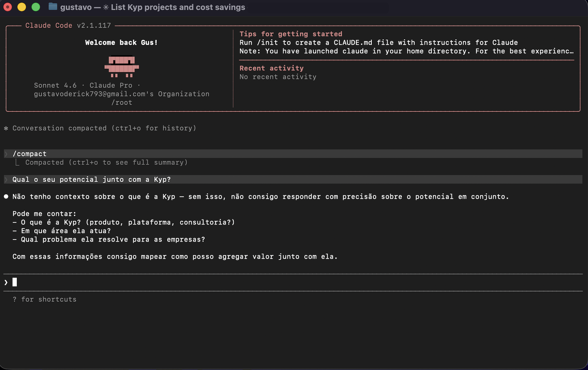Click the red close window button
Image resolution: width=588 pixels, height=370 pixels.
pos(7,7)
